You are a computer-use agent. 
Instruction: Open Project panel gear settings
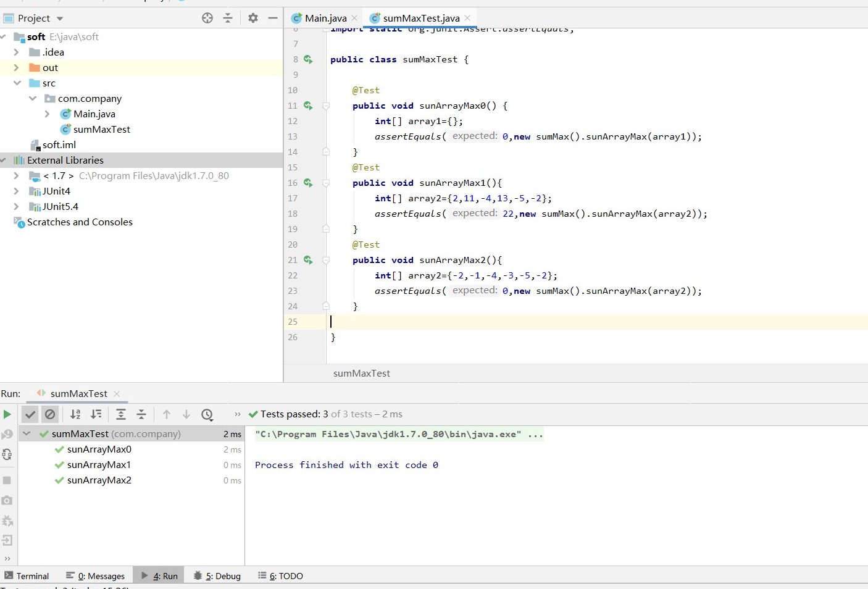click(253, 18)
